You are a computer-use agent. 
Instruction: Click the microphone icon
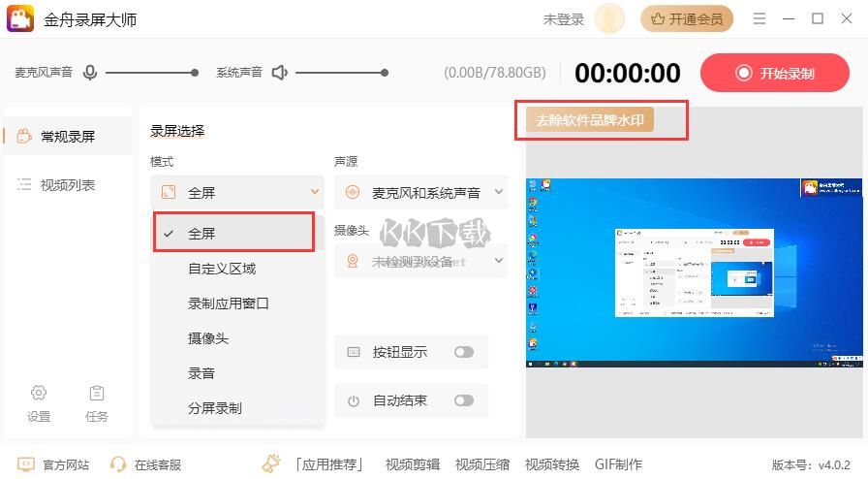90,73
